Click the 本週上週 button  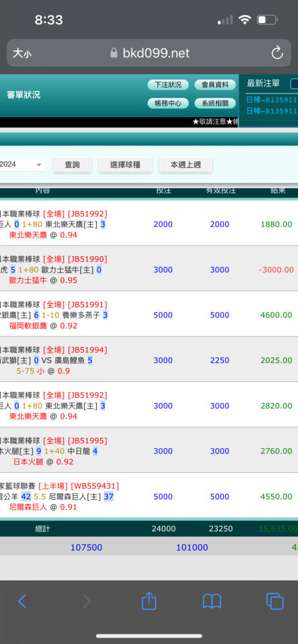(186, 165)
